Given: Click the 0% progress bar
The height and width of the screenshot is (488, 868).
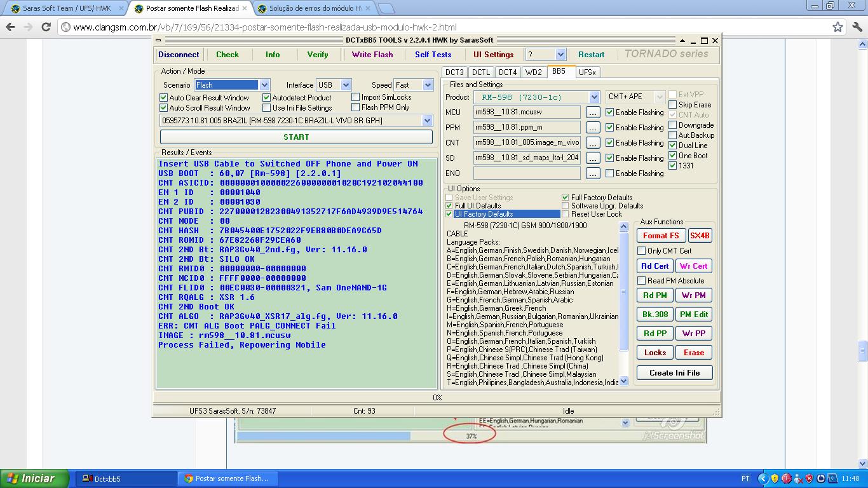Looking at the screenshot, I should tap(437, 398).
